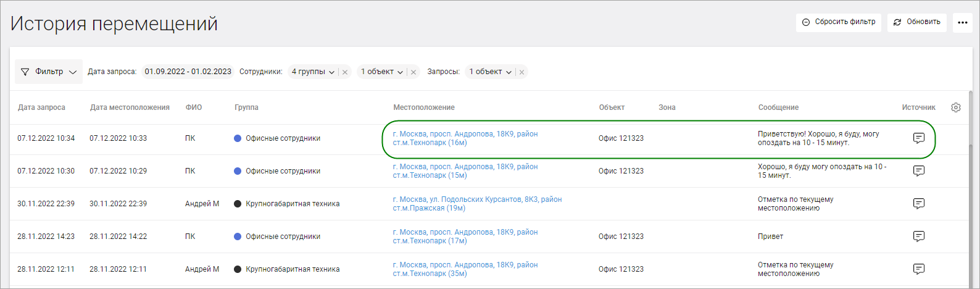Click message source icon for 28.11.2022 14:23 row

(x=918, y=237)
